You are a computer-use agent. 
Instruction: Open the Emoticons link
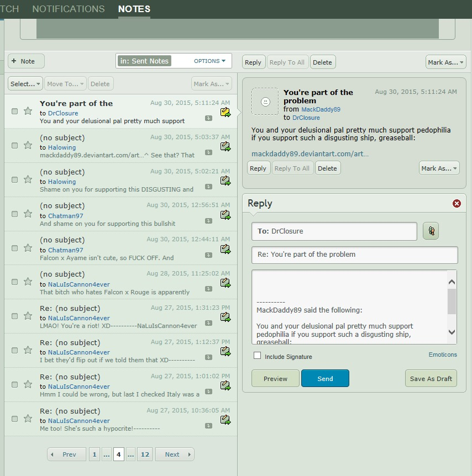click(443, 355)
